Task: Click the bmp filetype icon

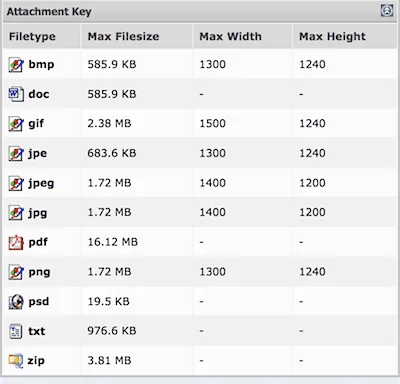Action: [16, 65]
